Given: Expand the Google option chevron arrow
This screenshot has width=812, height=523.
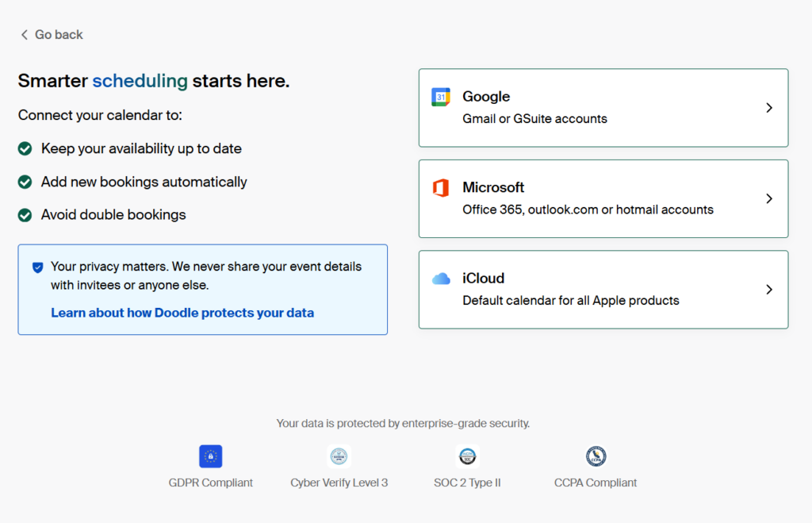Looking at the screenshot, I should coord(768,108).
